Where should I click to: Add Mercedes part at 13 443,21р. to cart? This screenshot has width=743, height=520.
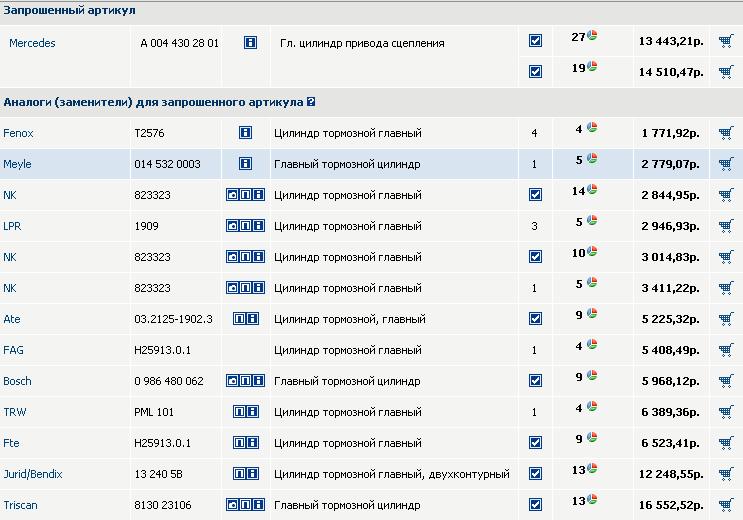click(x=725, y=41)
